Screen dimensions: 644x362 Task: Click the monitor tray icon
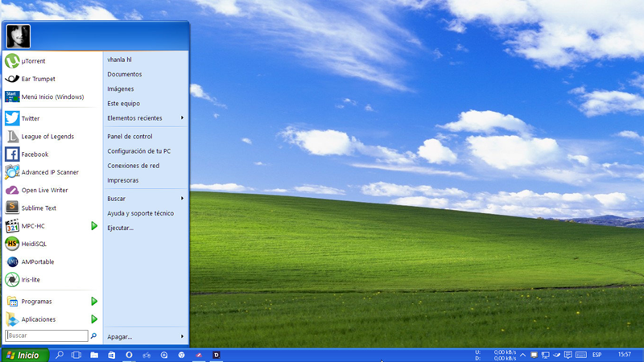point(534,355)
